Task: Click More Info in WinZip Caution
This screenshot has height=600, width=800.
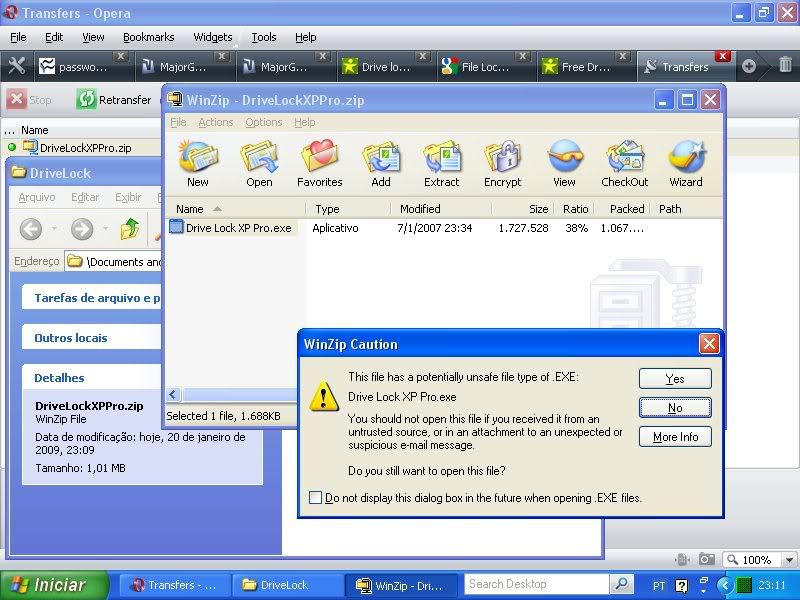Action: point(675,437)
